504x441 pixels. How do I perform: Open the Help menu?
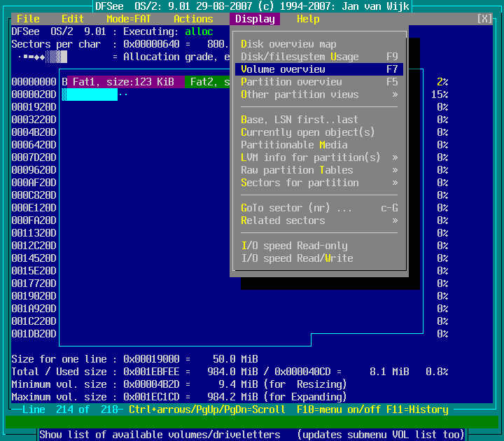pos(308,19)
